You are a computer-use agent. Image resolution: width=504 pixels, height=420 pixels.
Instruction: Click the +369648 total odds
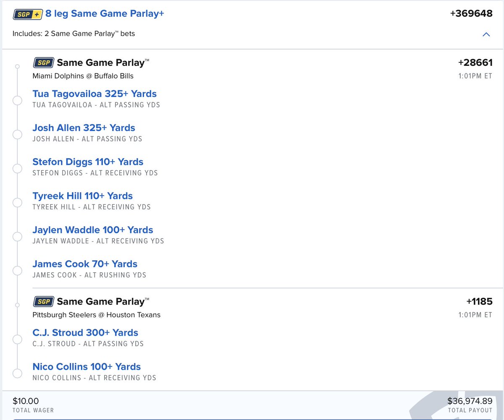471,14
